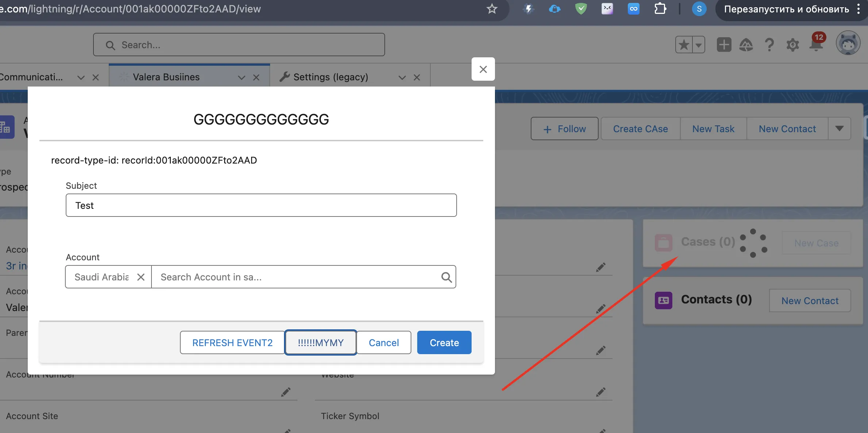868x433 pixels.
Task: Bookmark page with browser star icon
Action: [x=492, y=9]
